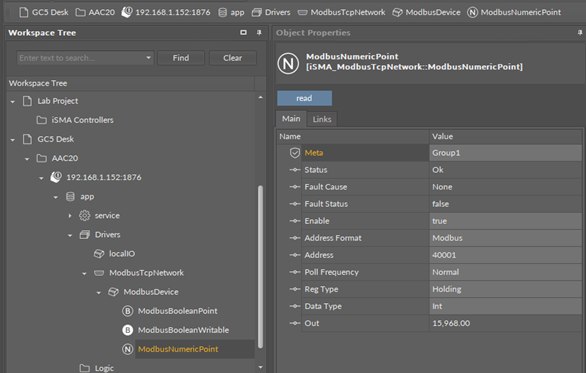Image resolution: width=586 pixels, height=373 pixels.
Task: Click the iSMA Controllers folder icon
Action: [41, 120]
